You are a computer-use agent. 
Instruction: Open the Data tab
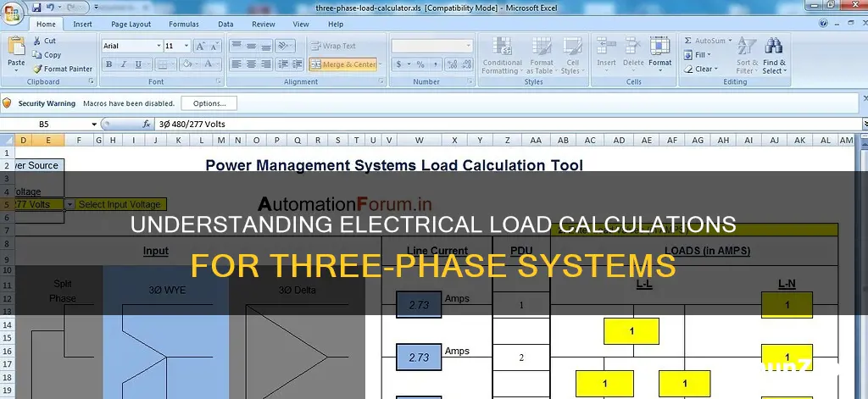(225, 25)
